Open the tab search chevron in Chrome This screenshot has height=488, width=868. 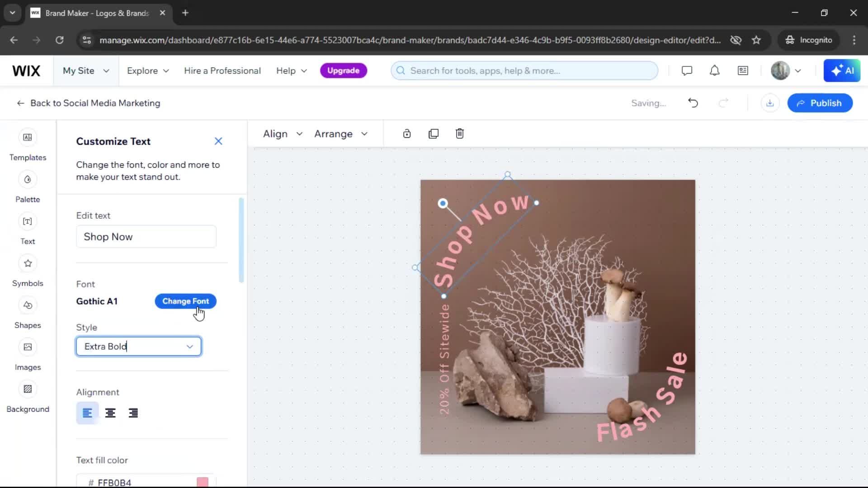point(13,13)
